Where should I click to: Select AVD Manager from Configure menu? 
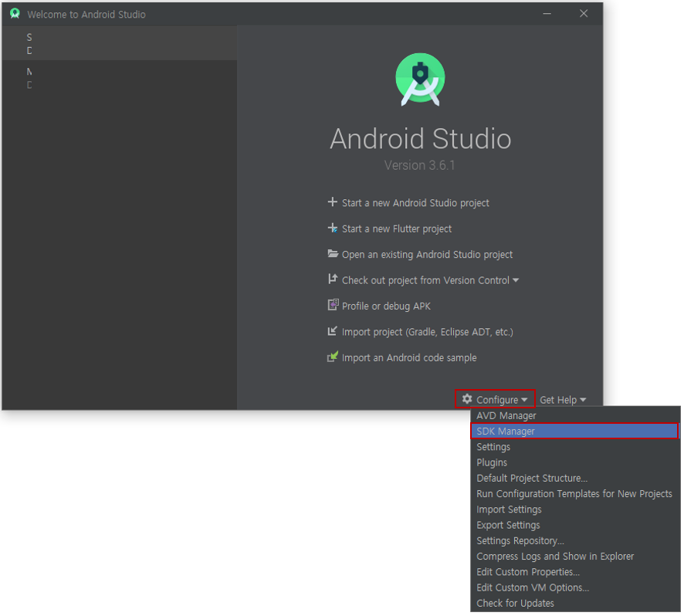(576, 416)
